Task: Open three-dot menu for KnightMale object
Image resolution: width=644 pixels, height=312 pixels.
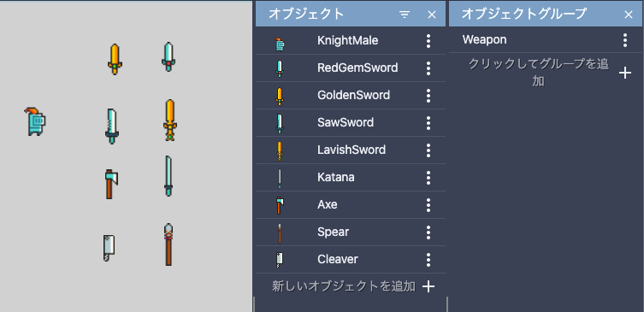Action: (x=428, y=41)
